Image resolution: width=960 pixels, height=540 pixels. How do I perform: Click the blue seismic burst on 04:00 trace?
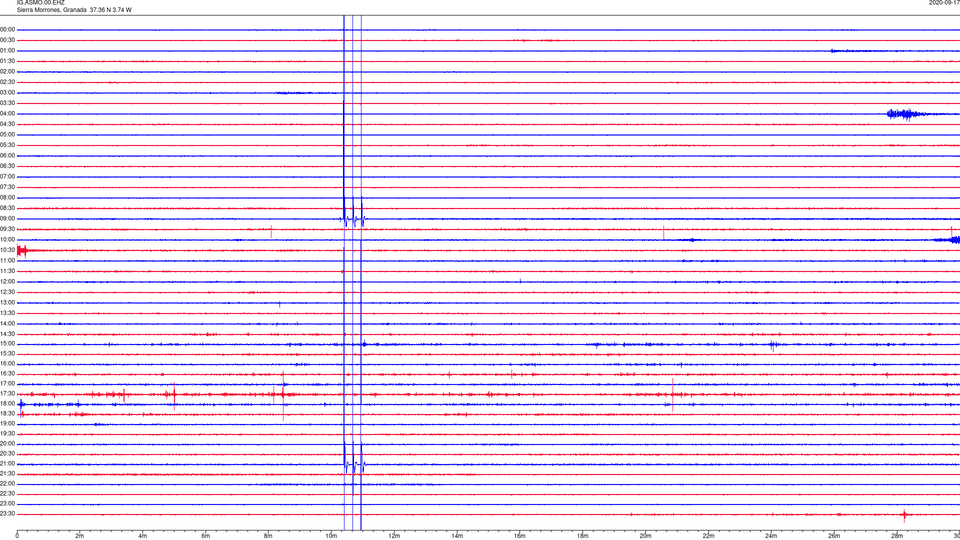coord(905,114)
